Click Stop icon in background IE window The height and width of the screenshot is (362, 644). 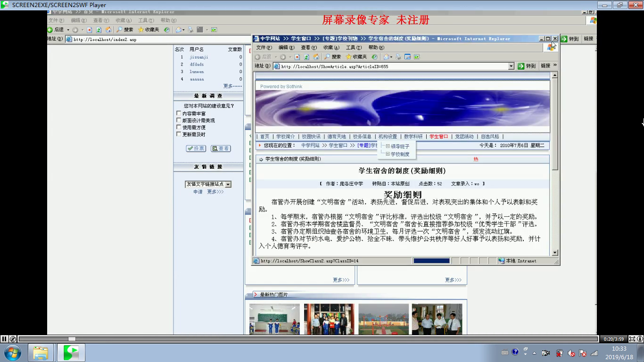click(89, 30)
